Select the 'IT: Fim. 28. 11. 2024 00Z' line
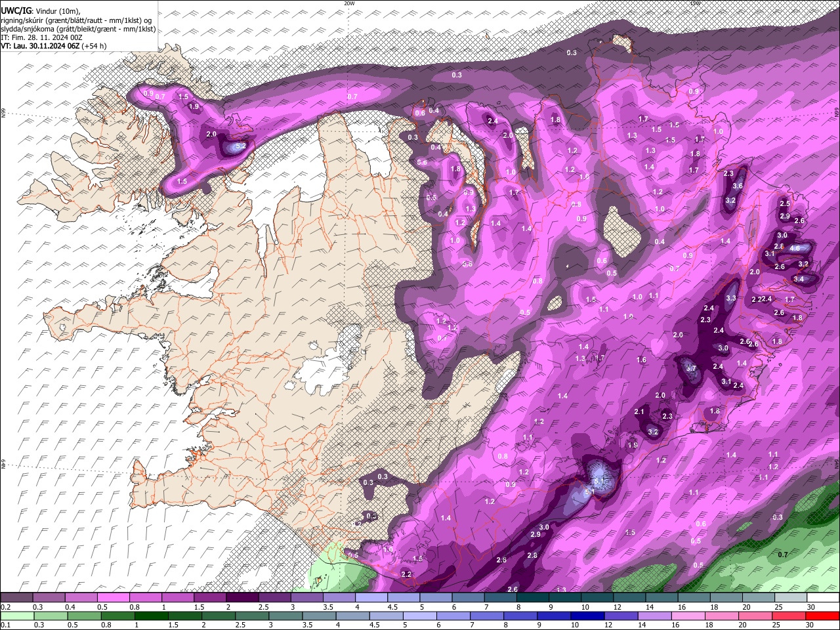Viewport: 840px width, 630px height. (x=42, y=37)
